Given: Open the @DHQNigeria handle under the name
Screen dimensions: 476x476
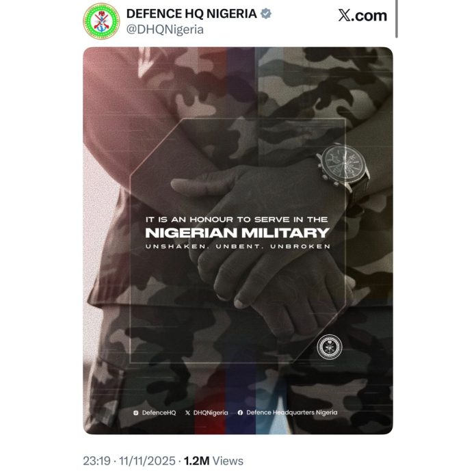Looking at the screenshot, I should tap(165, 31).
